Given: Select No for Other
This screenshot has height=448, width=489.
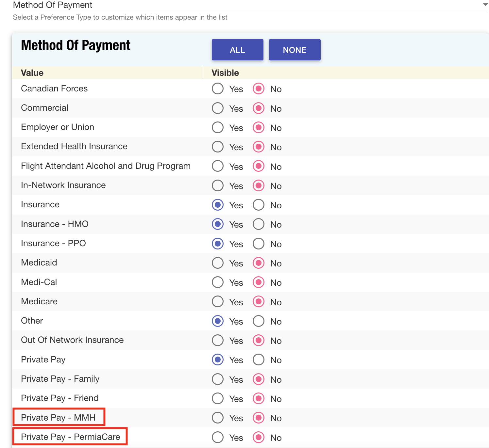Looking at the screenshot, I should pos(259,321).
